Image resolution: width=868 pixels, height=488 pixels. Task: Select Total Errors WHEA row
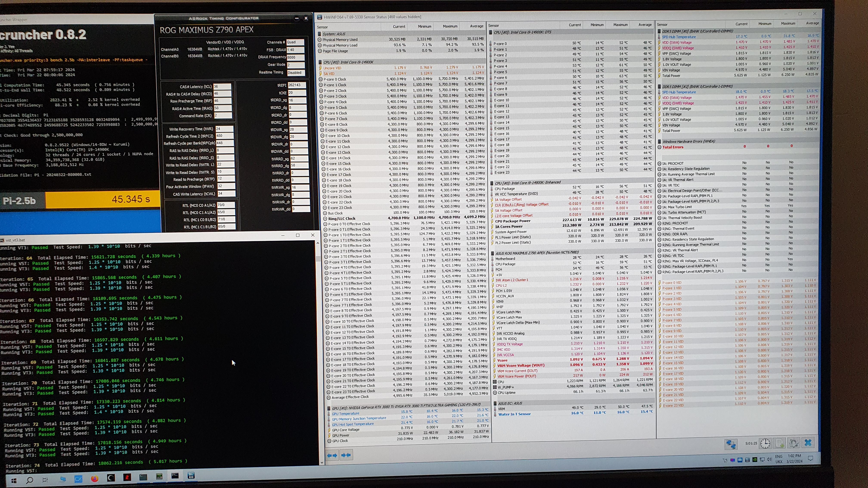(738, 147)
